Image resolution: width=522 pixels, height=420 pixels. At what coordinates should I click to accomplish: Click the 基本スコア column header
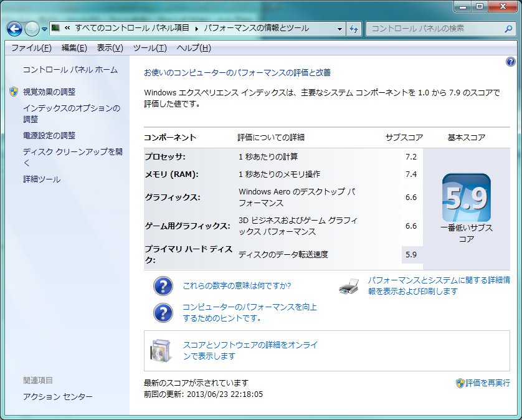[467, 138]
